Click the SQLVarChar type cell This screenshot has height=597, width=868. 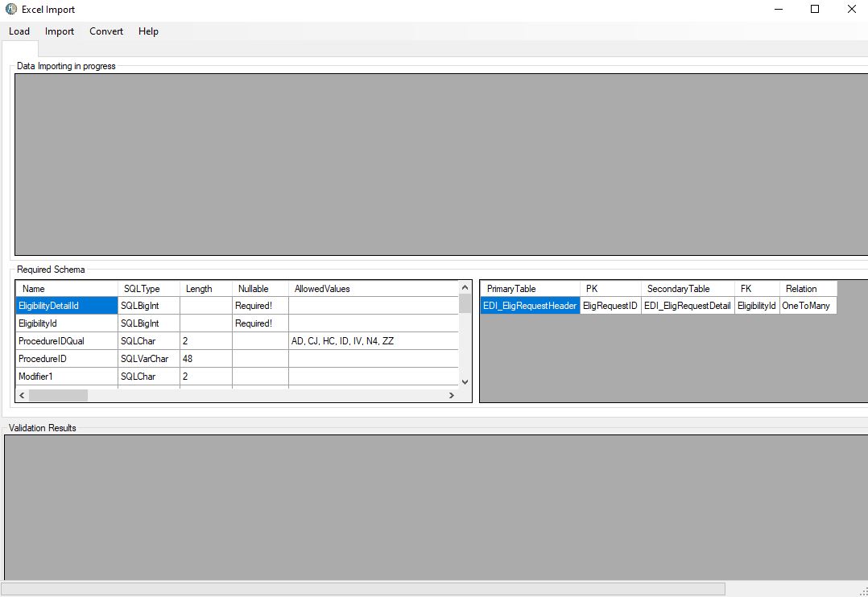click(149, 359)
